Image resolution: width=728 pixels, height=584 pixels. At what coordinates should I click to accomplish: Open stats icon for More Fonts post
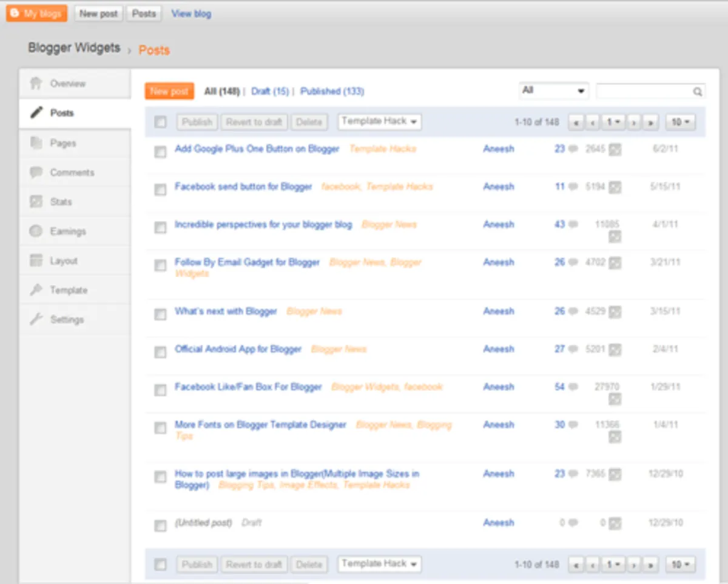(615, 437)
